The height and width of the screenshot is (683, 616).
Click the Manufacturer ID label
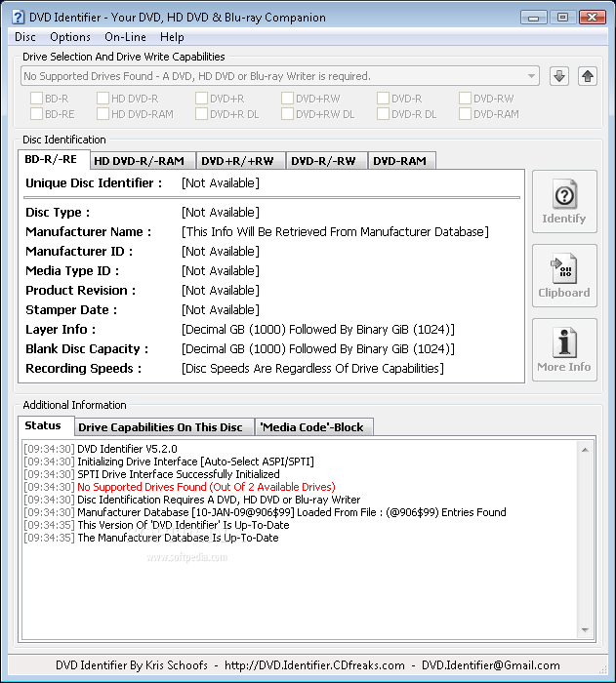pyautogui.click(x=79, y=252)
